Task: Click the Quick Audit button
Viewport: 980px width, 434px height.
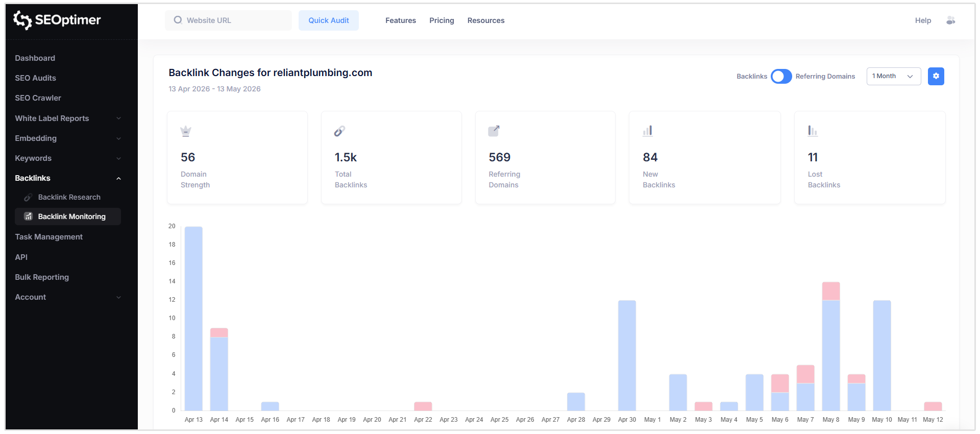Action: coord(328,20)
